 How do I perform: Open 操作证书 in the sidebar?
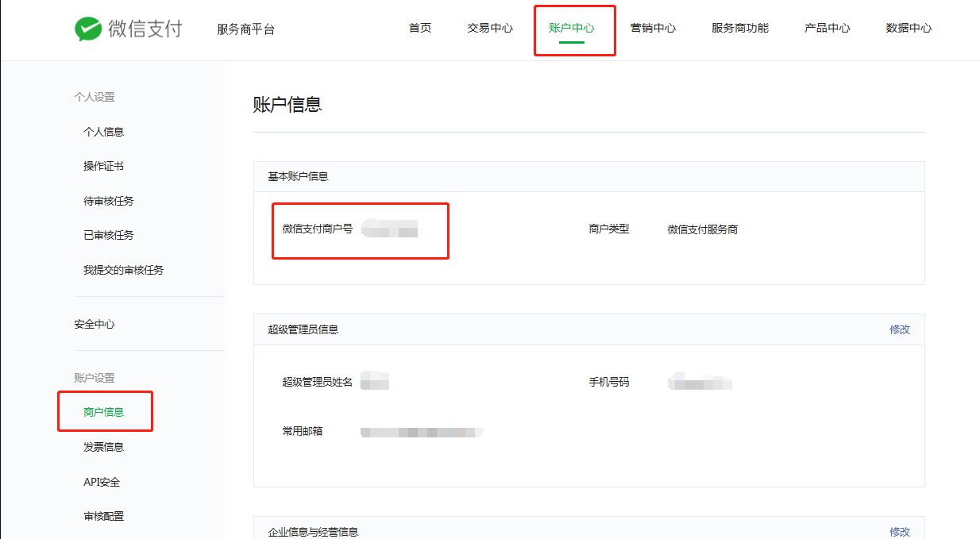[104, 166]
